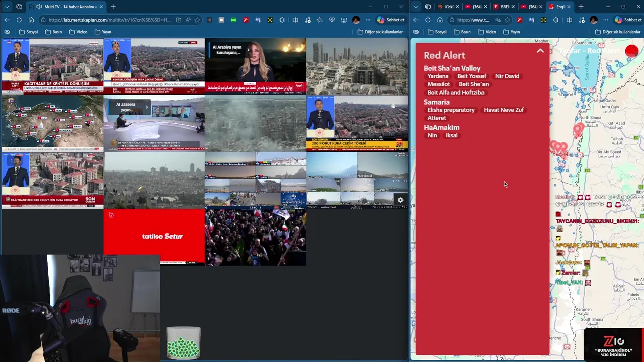Go back in the Red Alert window
This screenshot has width=644, height=362.
click(416, 20)
